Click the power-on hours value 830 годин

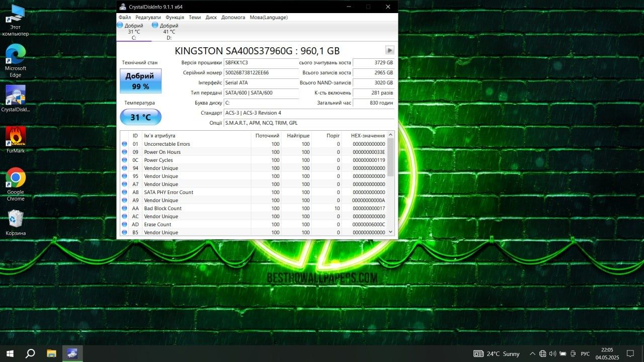tap(373, 103)
